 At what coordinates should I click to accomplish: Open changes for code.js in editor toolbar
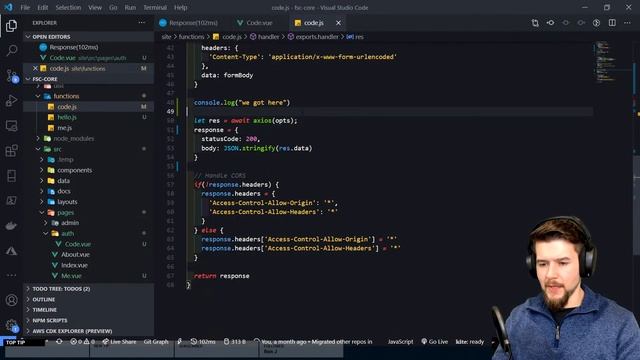click(535, 23)
